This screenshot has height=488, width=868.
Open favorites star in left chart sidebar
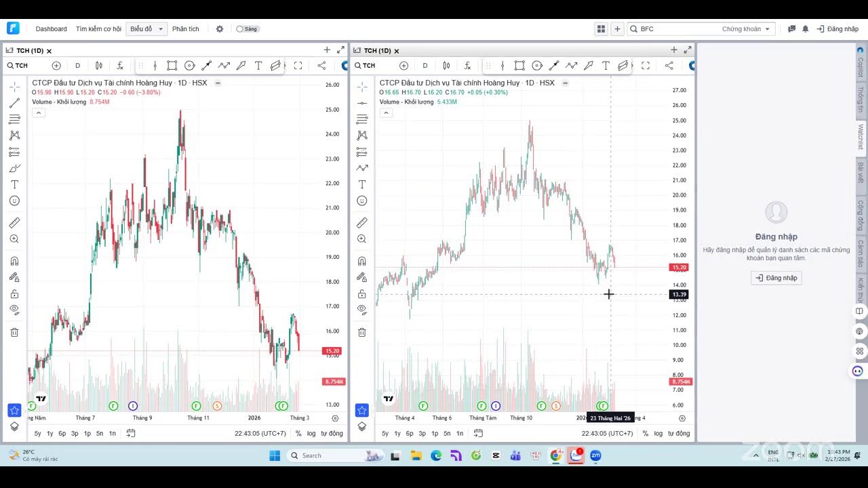click(x=14, y=410)
